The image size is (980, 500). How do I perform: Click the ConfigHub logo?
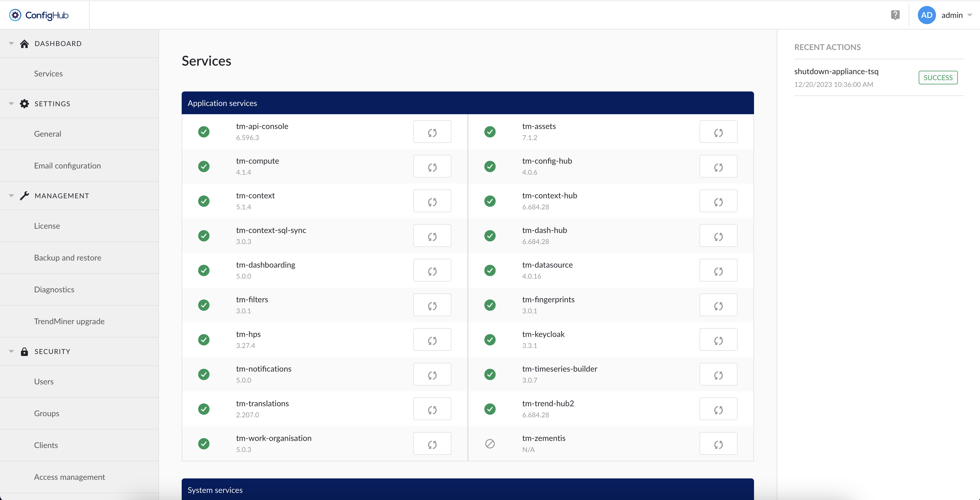pos(39,15)
